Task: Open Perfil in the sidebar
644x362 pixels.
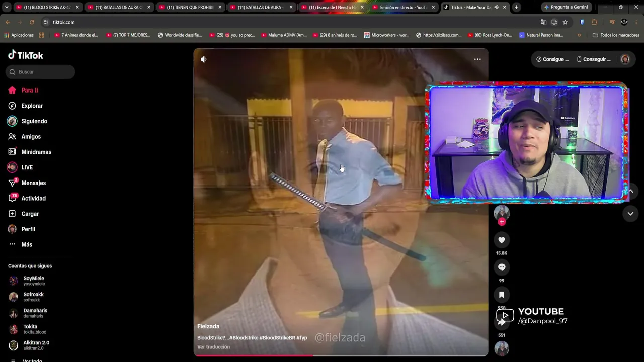Action: point(22,229)
